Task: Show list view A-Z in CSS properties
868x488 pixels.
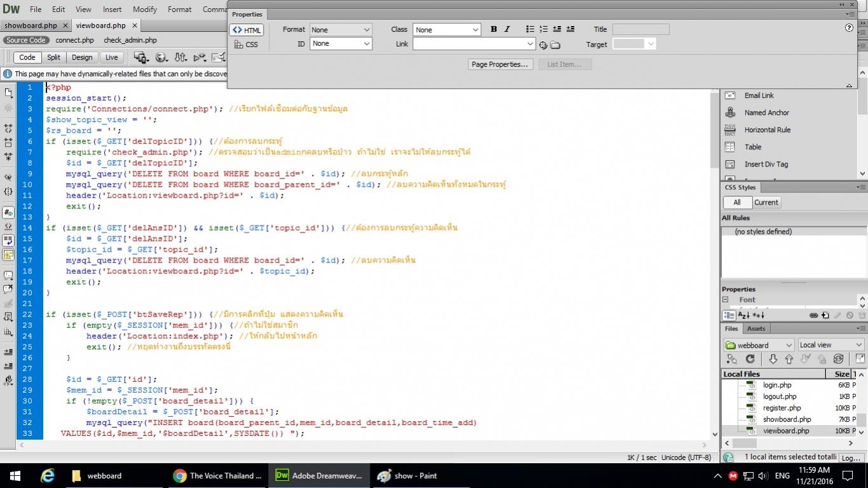Action: click(743, 315)
